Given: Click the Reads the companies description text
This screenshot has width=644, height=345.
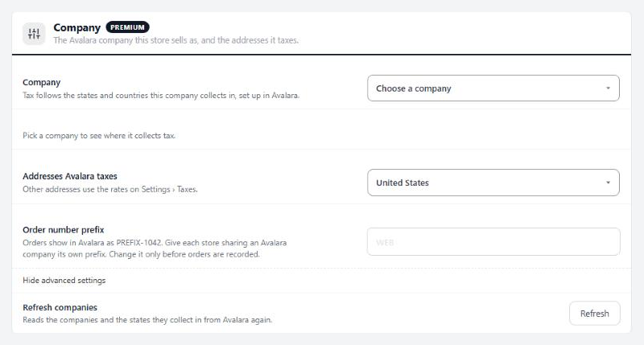Looking at the screenshot, I should pos(147,320).
